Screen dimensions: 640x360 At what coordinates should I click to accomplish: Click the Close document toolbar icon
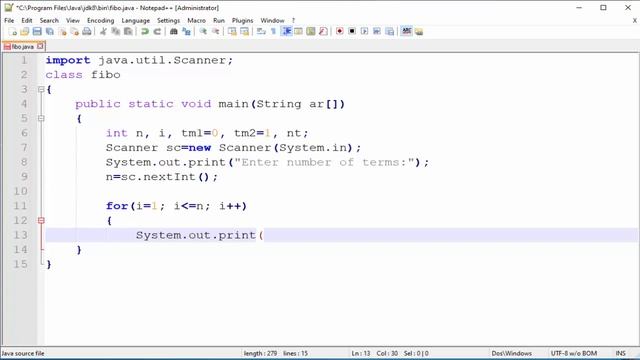62,31
